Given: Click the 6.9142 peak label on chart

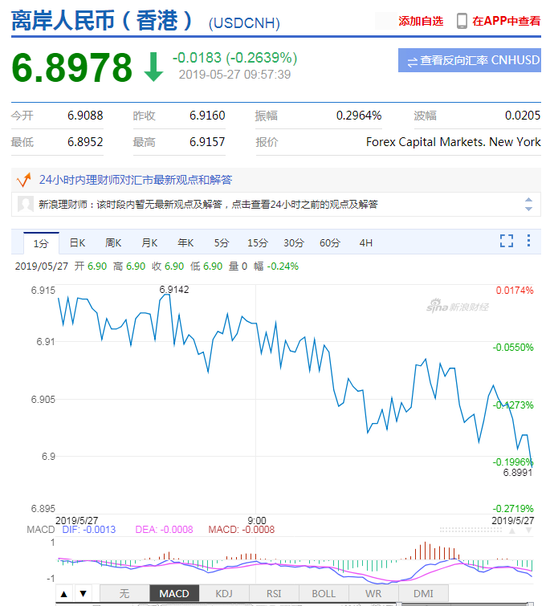Looking at the screenshot, I should [174, 289].
